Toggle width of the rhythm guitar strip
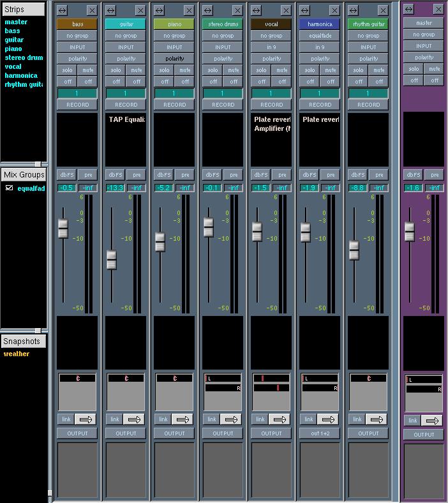This screenshot has height=503, width=448. coord(353,11)
